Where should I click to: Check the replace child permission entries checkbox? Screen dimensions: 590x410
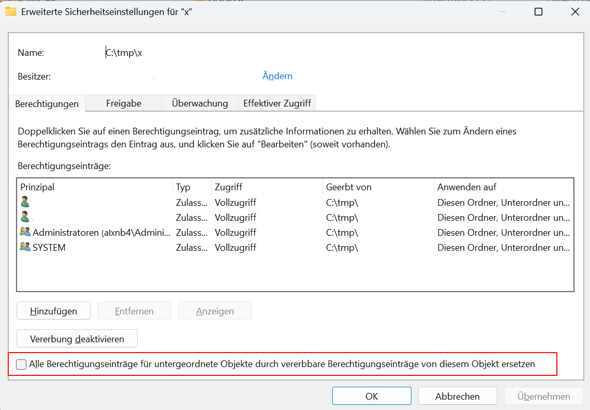21,364
